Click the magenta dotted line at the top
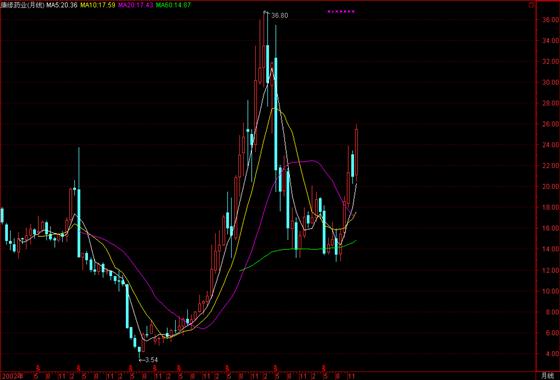Viewport: 560px width, 380px height. coord(341,12)
